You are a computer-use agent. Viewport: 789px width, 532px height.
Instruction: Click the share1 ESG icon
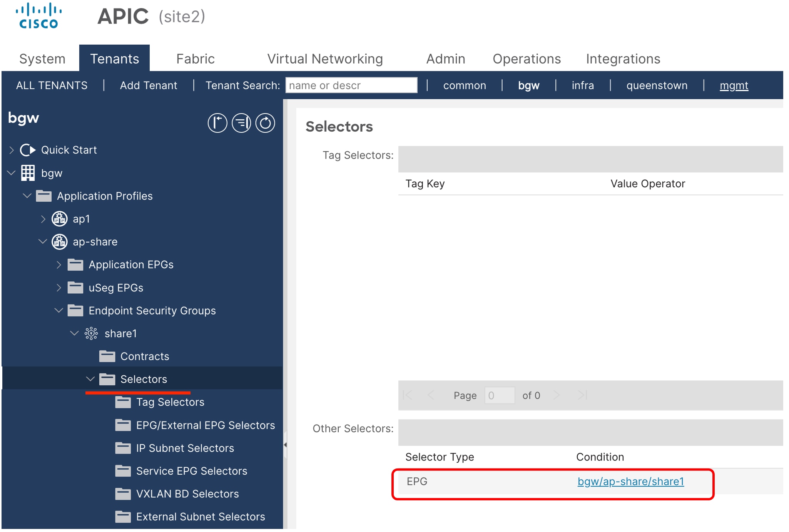coord(91,333)
